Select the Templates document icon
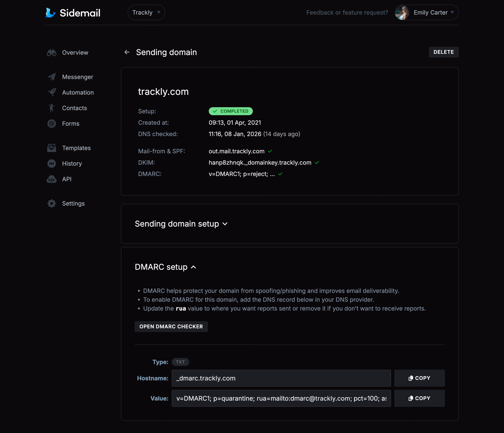 [51, 148]
